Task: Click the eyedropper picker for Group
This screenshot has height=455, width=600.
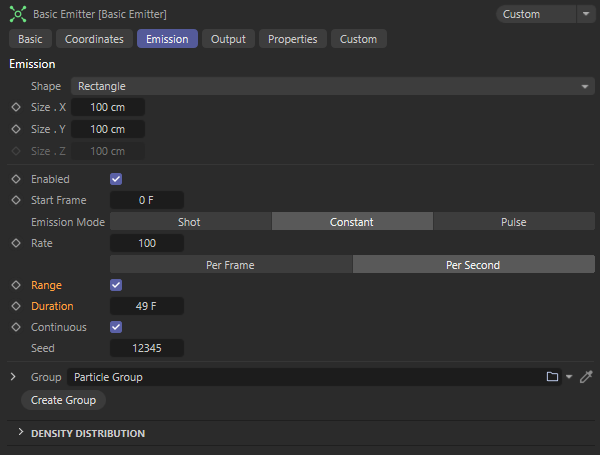Action: (587, 377)
